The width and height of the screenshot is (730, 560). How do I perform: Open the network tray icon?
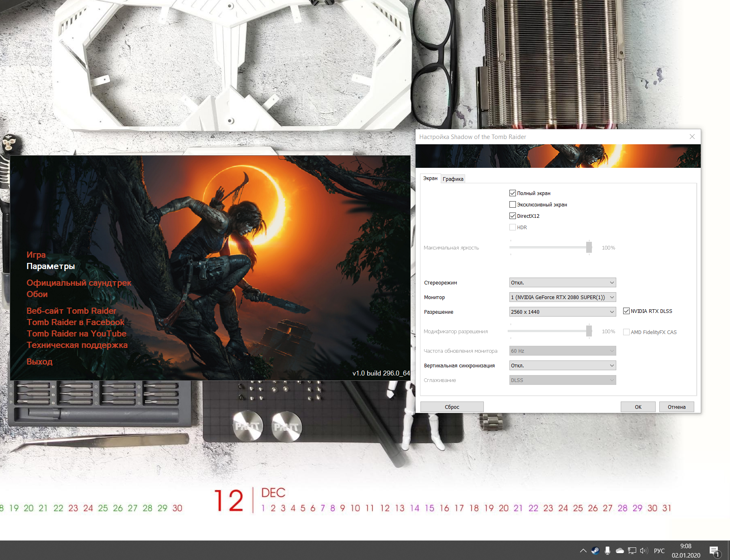coord(632,551)
